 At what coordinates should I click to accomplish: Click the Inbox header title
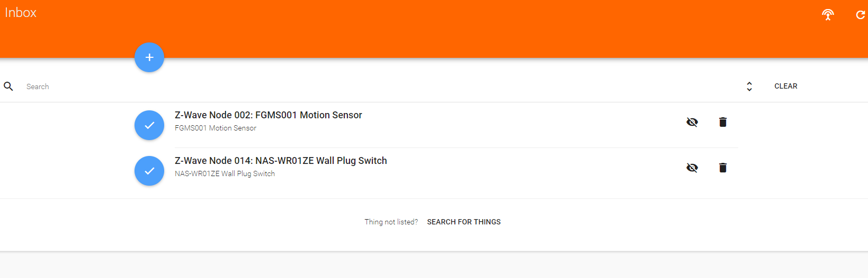coord(21,13)
